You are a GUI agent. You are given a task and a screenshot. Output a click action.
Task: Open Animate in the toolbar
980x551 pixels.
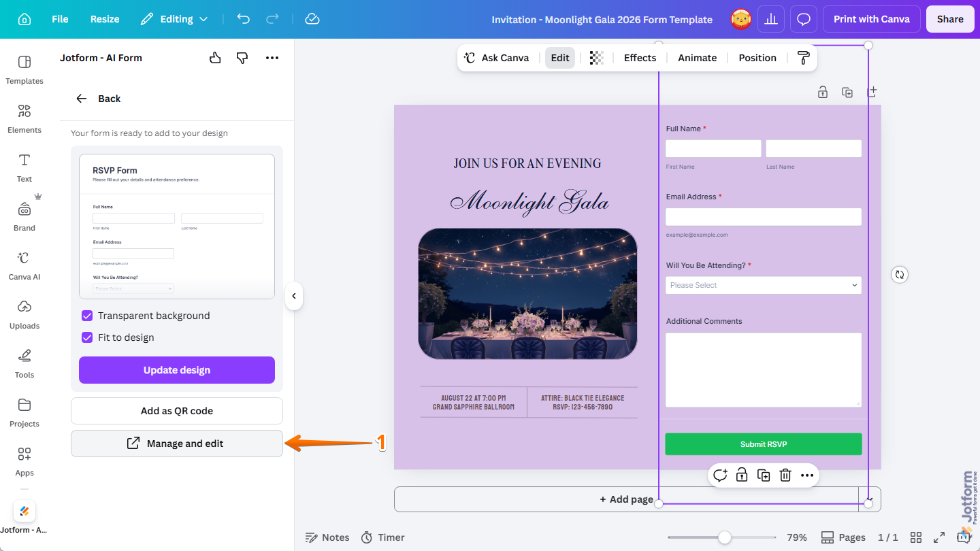point(697,58)
